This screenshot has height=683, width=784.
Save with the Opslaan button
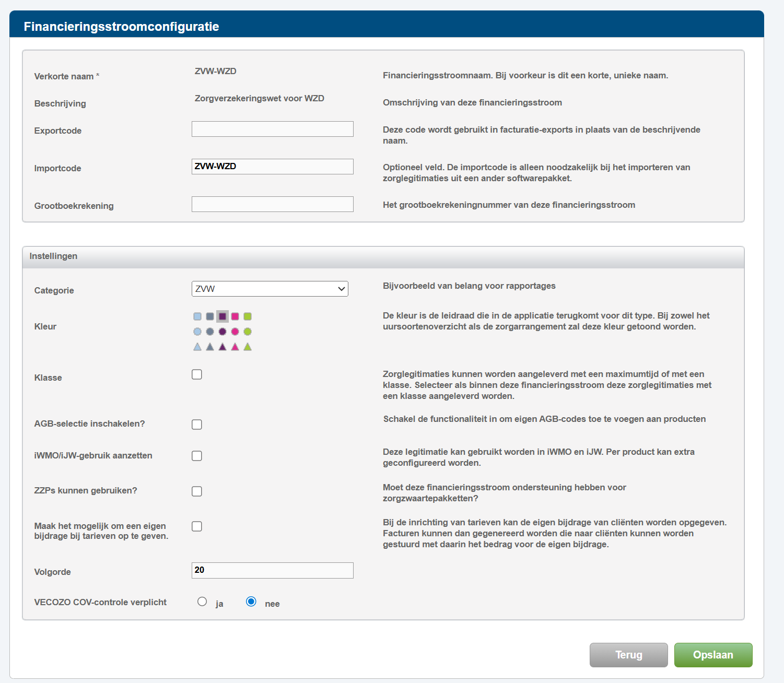713,655
